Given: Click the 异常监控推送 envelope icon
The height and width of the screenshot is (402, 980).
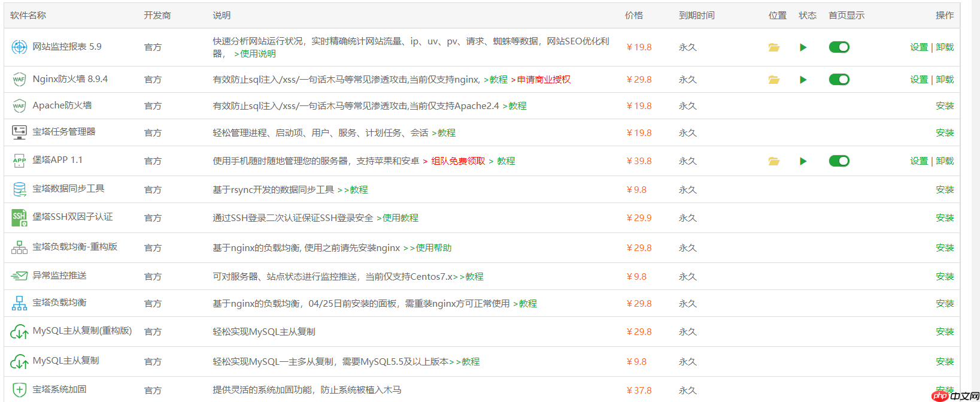Looking at the screenshot, I should click(x=19, y=276).
